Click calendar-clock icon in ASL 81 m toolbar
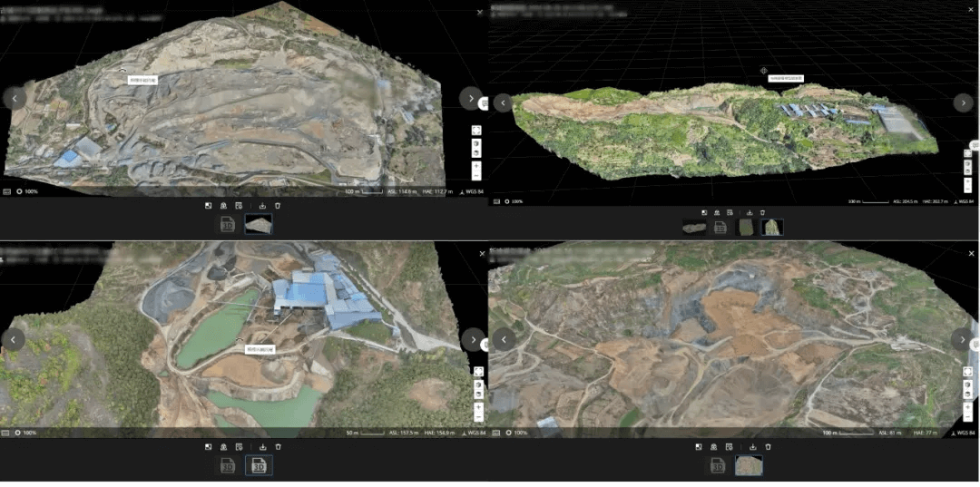980x487 pixels. click(729, 447)
